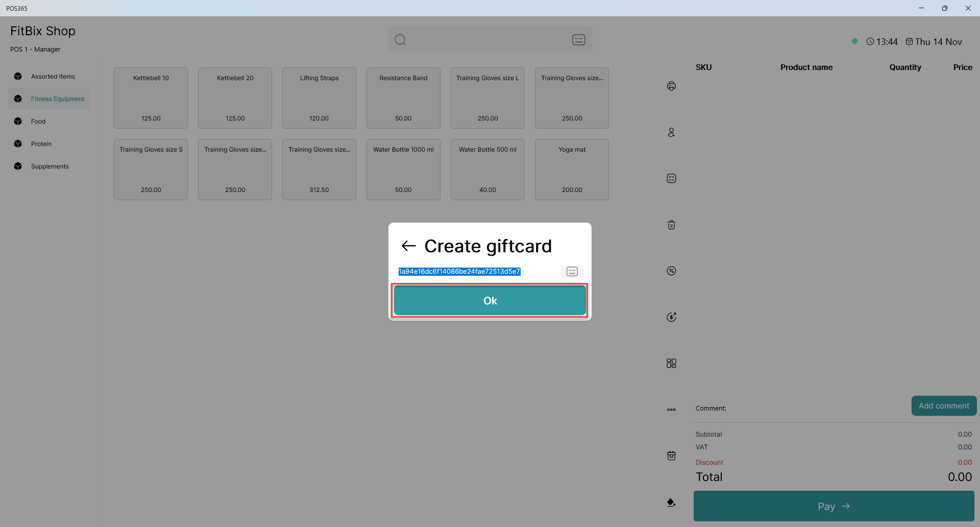This screenshot has height=527, width=980.
Task: Add Yoga mat to the order
Action: click(x=572, y=170)
